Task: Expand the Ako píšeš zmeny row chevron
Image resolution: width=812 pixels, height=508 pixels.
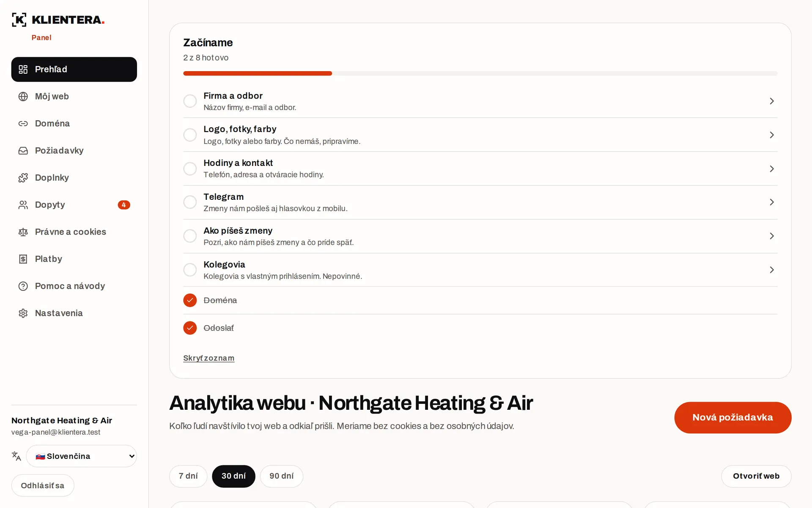Action: coord(772,236)
